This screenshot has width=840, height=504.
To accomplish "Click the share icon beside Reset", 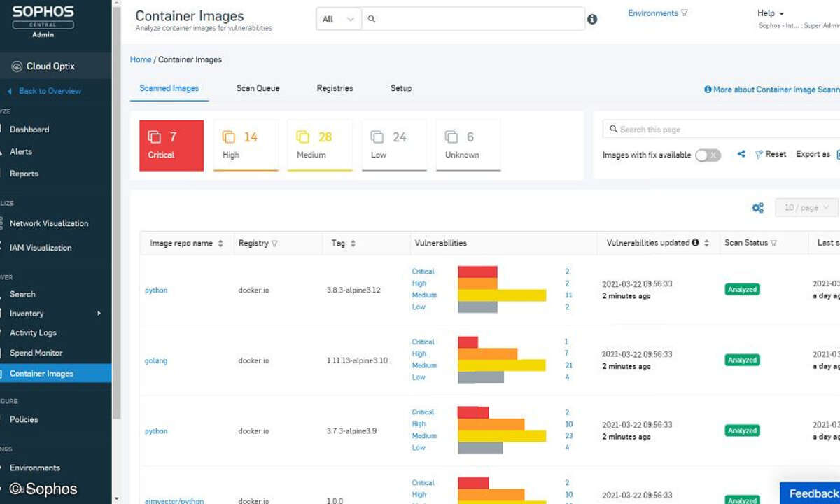I will pyautogui.click(x=741, y=154).
